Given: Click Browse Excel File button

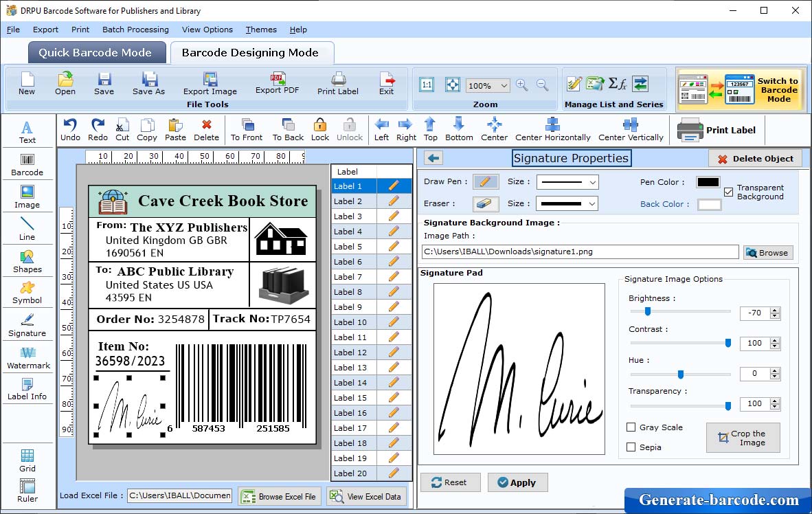Looking at the screenshot, I should click(280, 496).
